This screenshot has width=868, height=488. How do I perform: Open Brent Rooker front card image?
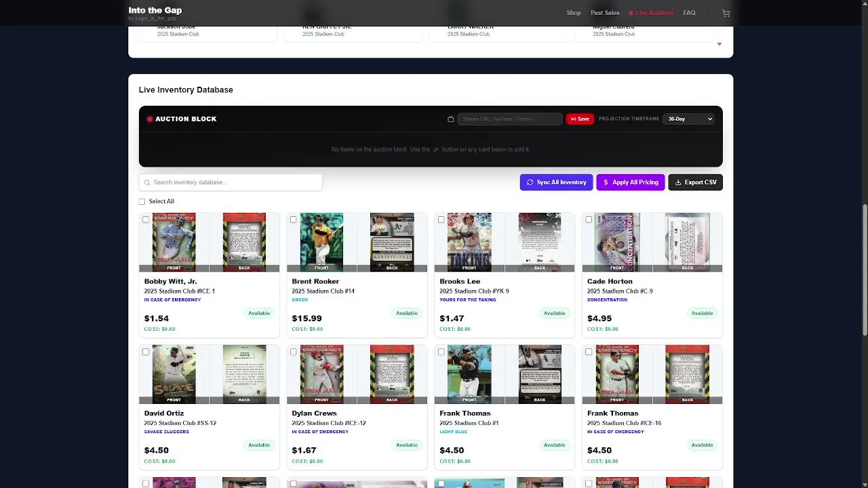pyautogui.click(x=322, y=242)
